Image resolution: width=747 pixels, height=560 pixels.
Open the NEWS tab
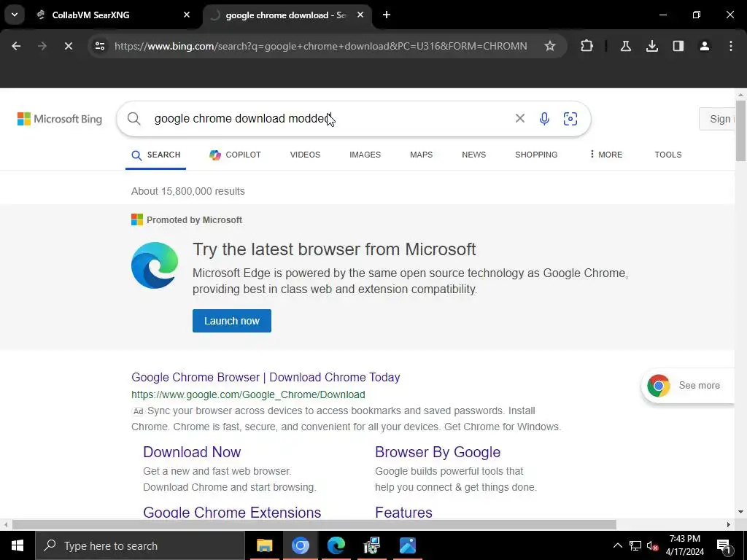point(473,155)
